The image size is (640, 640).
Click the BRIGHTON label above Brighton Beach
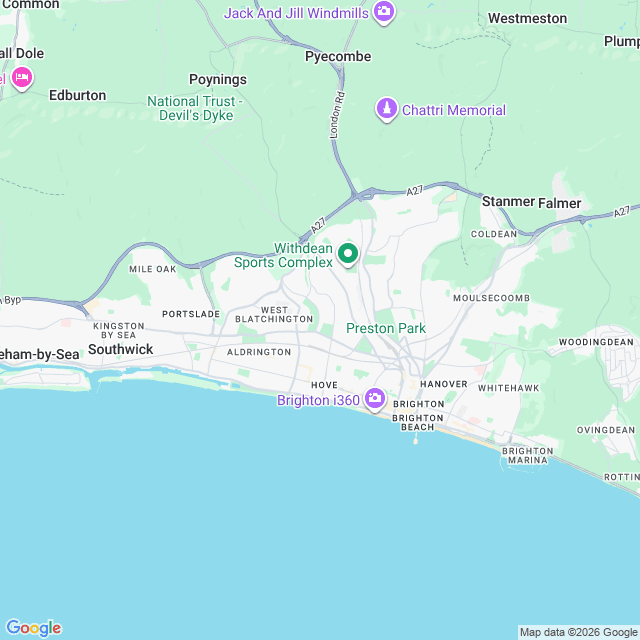[419, 404]
